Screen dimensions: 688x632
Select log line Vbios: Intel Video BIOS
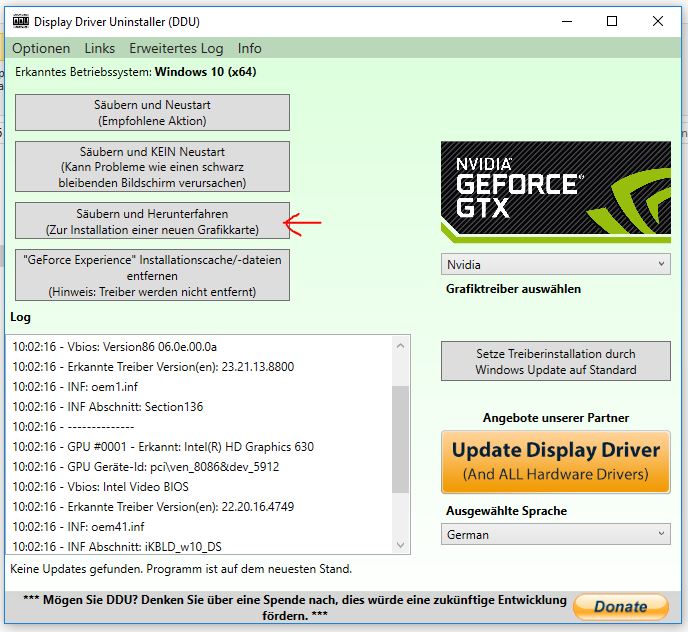coord(100,486)
